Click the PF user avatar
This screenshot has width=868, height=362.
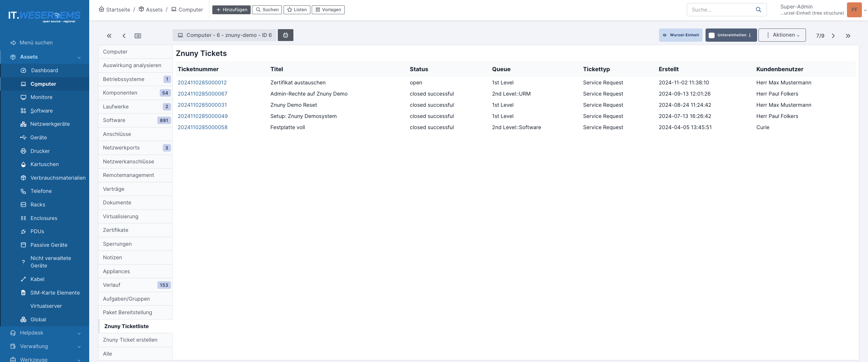854,10
